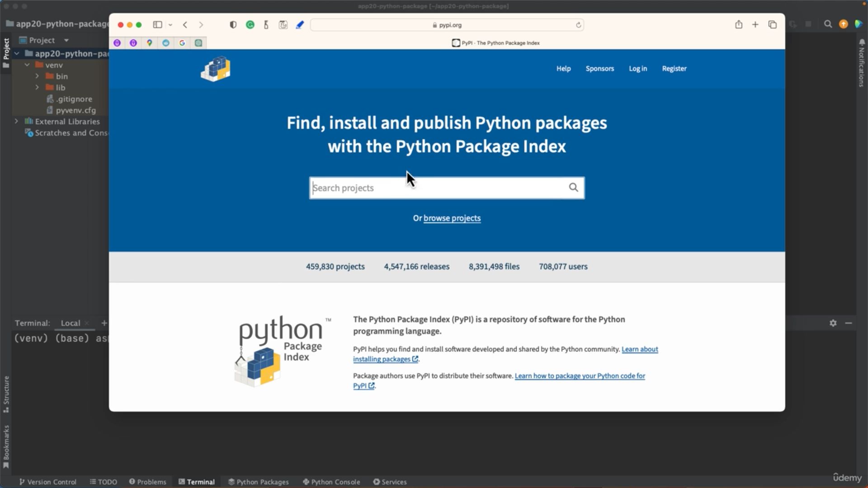Open the Safari Share menu
Image resolution: width=868 pixels, height=488 pixels.
pos(739,24)
